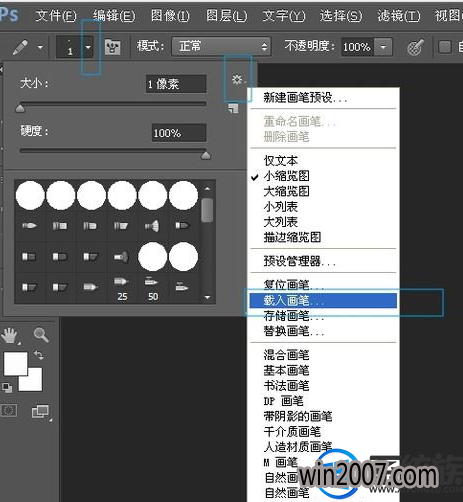Open the 选择(S) menu

point(341,16)
